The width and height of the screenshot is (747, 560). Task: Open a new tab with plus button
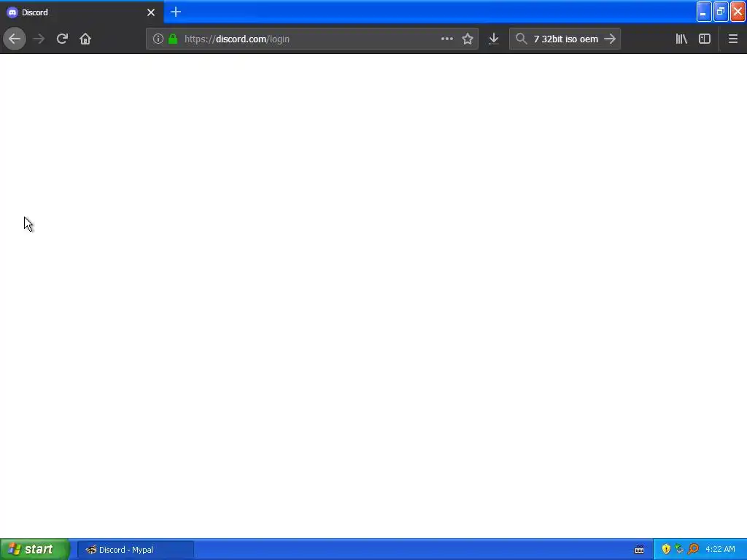pyautogui.click(x=176, y=12)
